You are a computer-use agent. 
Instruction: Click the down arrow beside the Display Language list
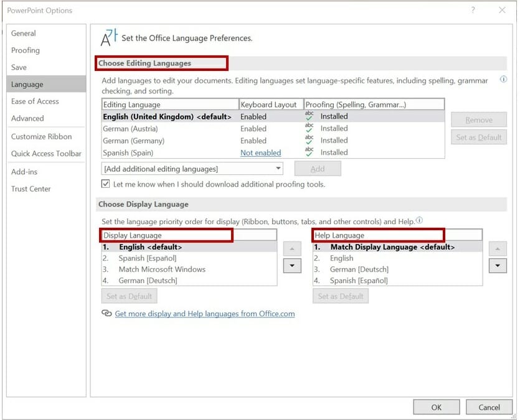click(x=291, y=266)
